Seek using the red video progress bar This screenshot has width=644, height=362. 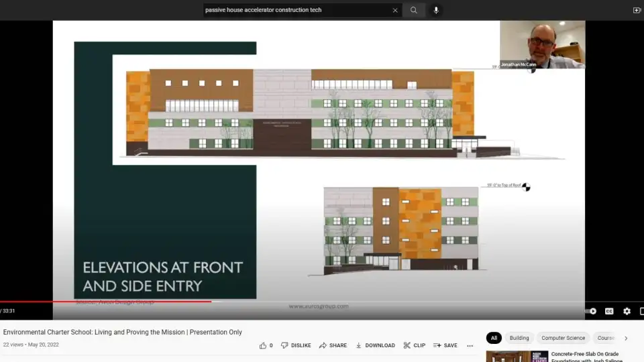point(134,302)
